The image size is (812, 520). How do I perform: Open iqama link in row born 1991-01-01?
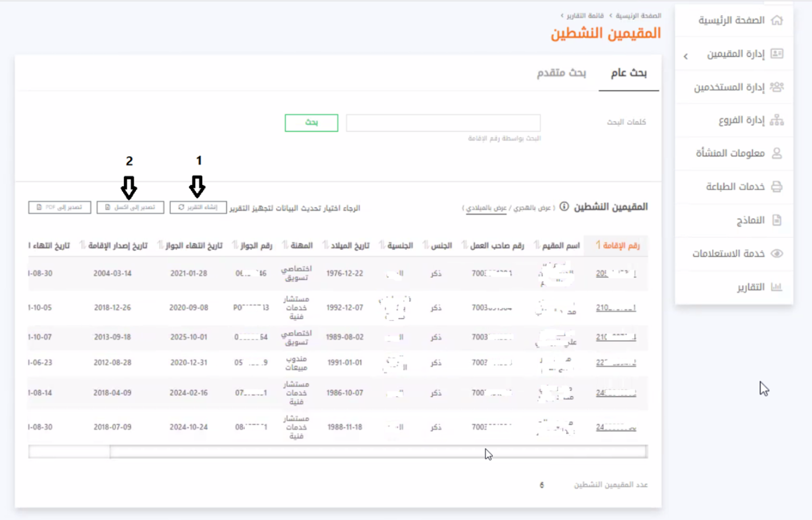point(616,363)
